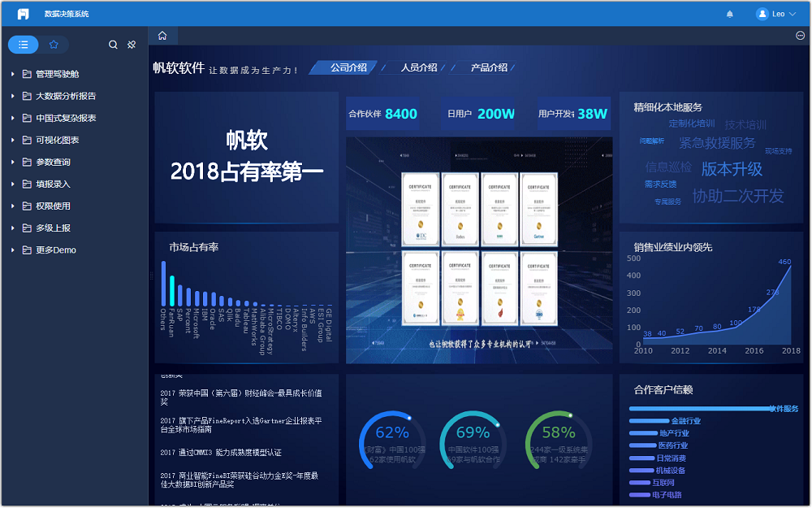Click the 信息巡检 word cloud term

(668, 167)
